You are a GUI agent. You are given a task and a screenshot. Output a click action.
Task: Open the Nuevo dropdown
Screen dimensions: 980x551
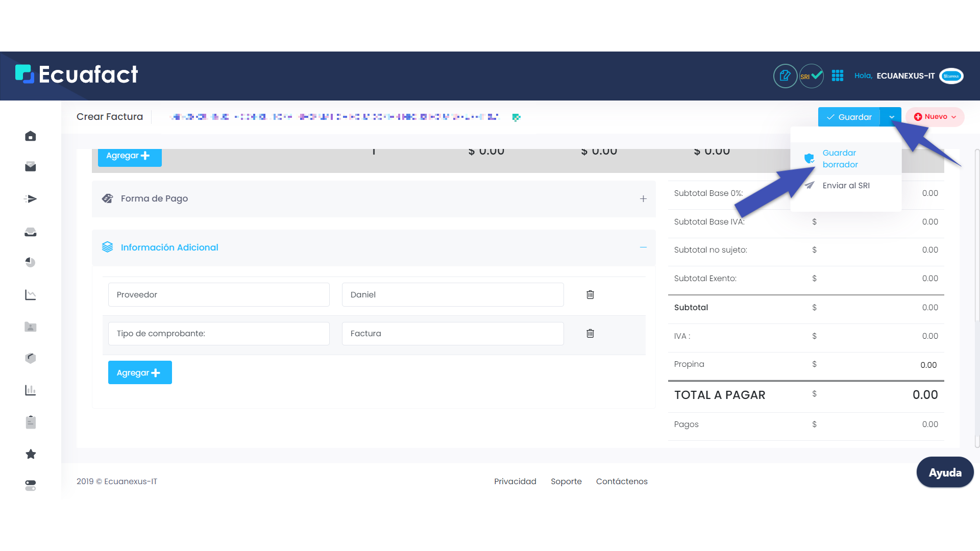pos(935,117)
